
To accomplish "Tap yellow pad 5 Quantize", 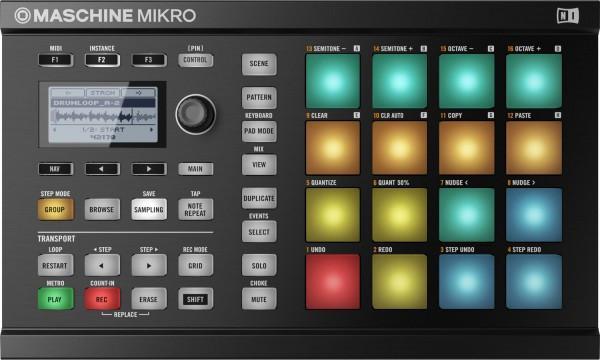I will [333, 215].
